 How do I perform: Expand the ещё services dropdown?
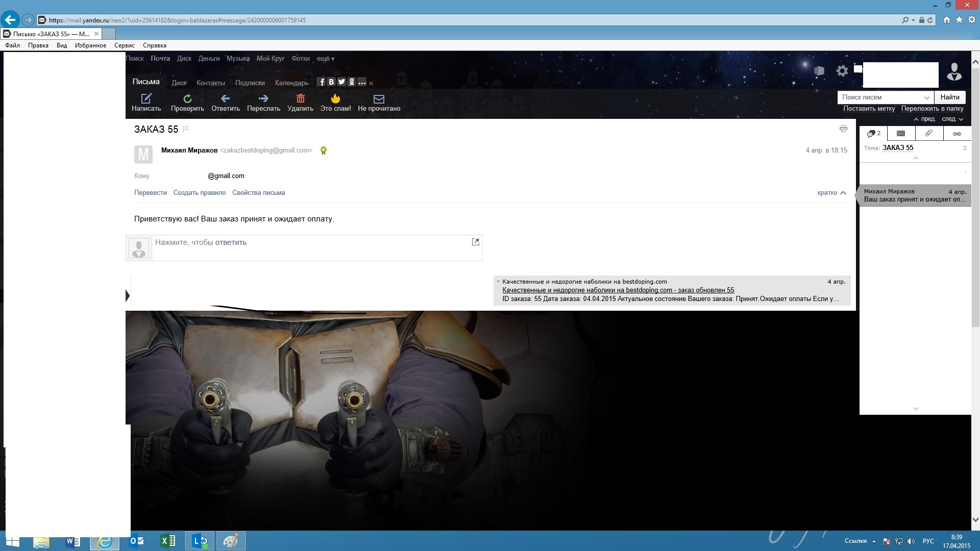(x=325, y=59)
